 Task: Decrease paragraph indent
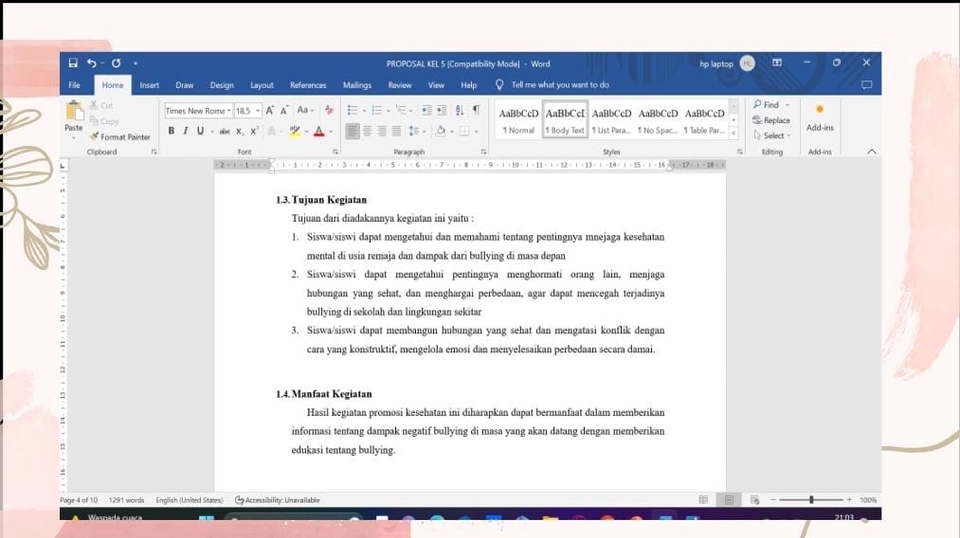(427, 111)
